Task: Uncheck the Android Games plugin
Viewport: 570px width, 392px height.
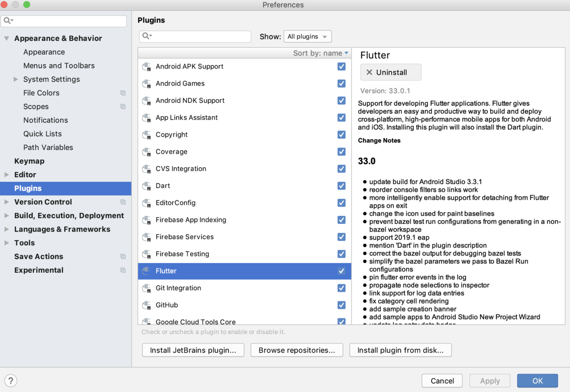Action: tap(341, 84)
